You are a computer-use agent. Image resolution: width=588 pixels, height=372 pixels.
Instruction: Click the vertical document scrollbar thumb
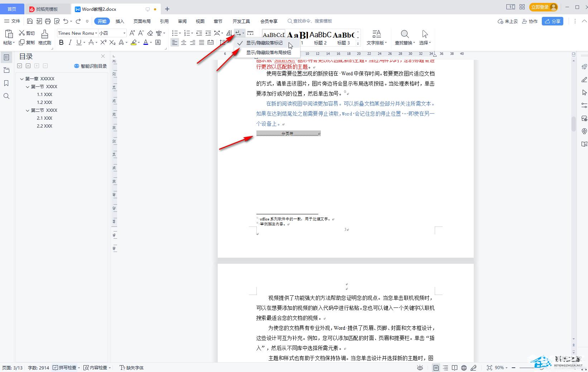574,124
